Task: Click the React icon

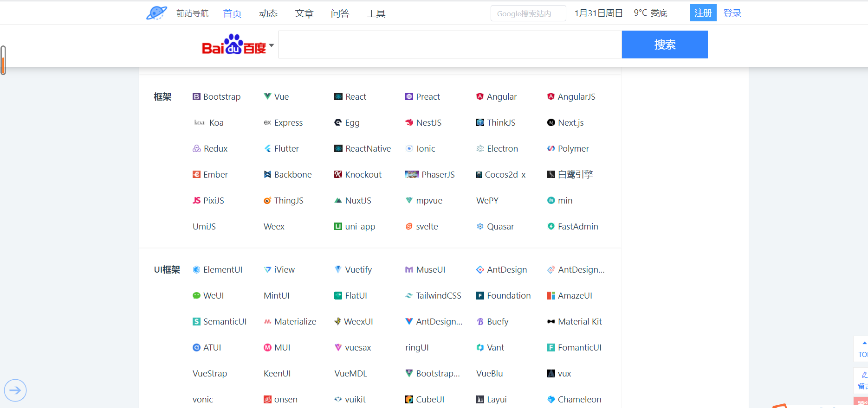Action: [x=338, y=96]
